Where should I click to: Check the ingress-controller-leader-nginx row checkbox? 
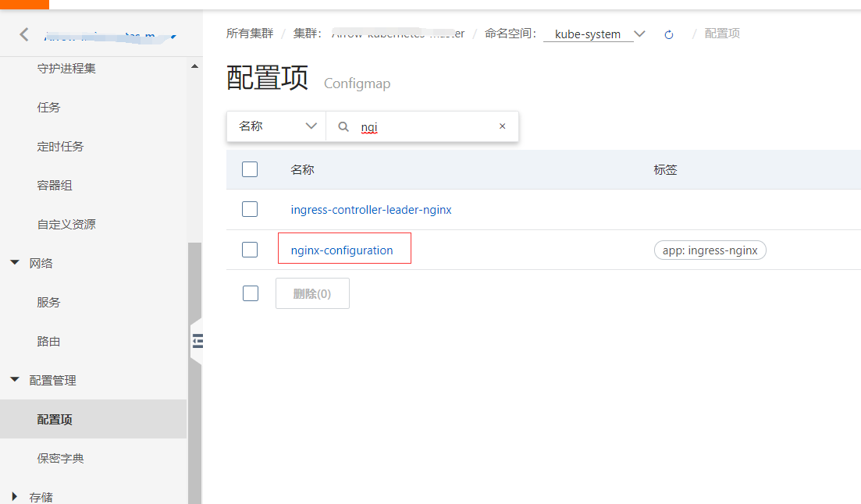(x=251, y=209)
